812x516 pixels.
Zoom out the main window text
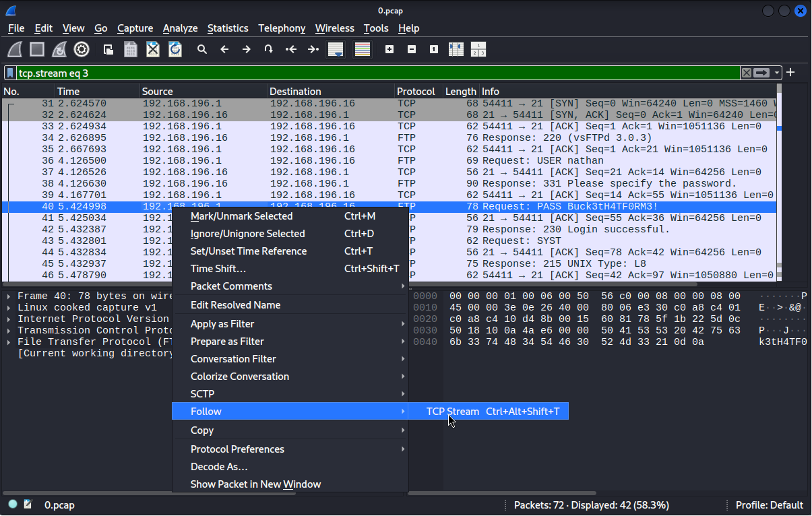(412, 49)
